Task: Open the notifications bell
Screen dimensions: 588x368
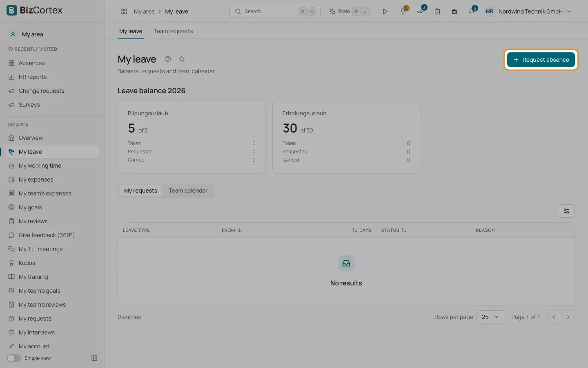Action: pyautogui.click(x=472, y=11)
